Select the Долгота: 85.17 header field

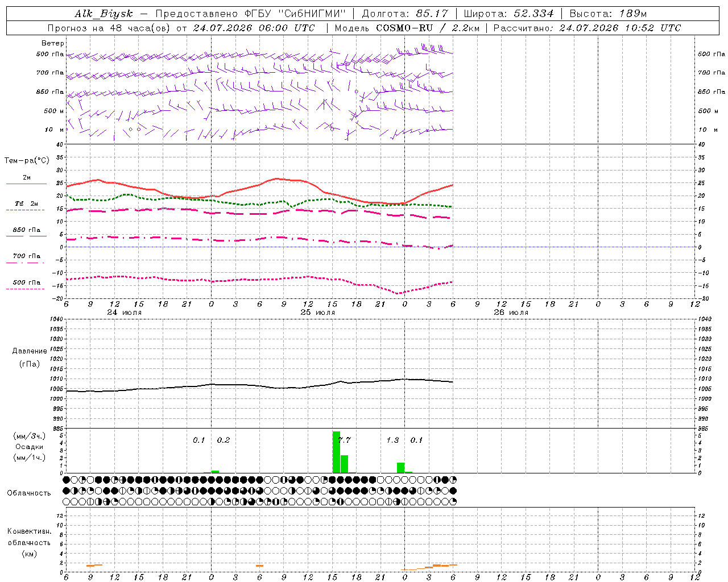coord(405,14)
